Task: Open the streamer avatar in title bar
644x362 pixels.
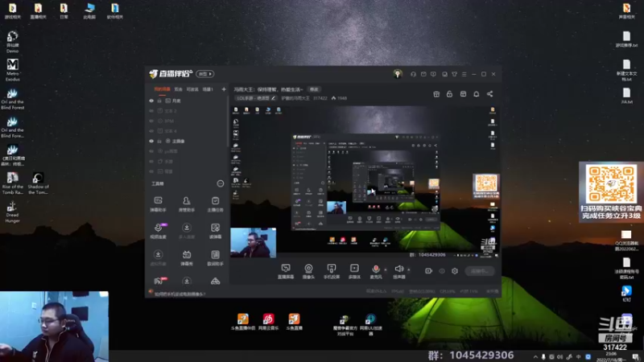Action: tap(397, 74)
